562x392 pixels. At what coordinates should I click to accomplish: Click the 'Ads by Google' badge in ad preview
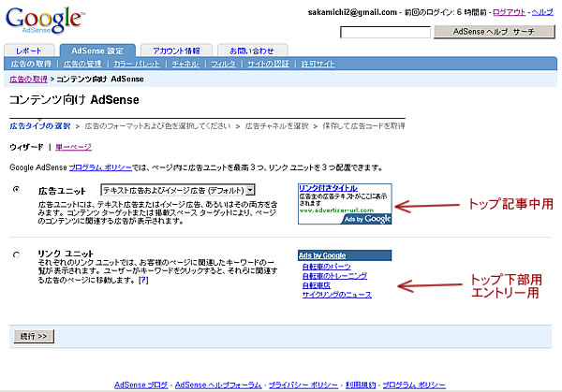365,220
